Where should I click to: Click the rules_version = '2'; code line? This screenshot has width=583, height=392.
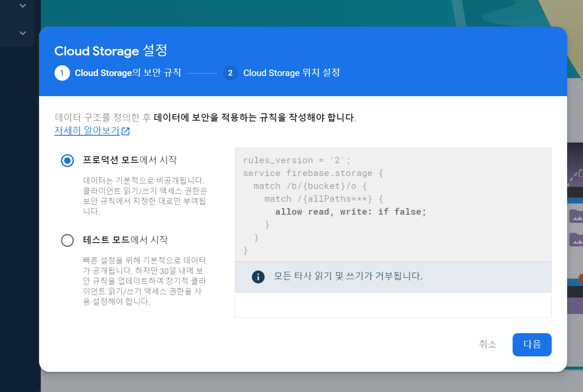pyautogui.click(x=297, y=160)
